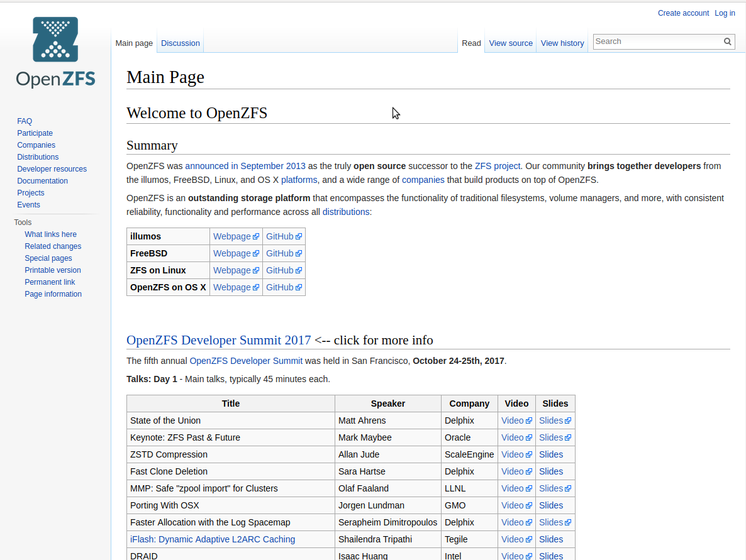Open the ZFS on Linux GitHub link
This screenshot has width=746, height=560.
point(284,270)
